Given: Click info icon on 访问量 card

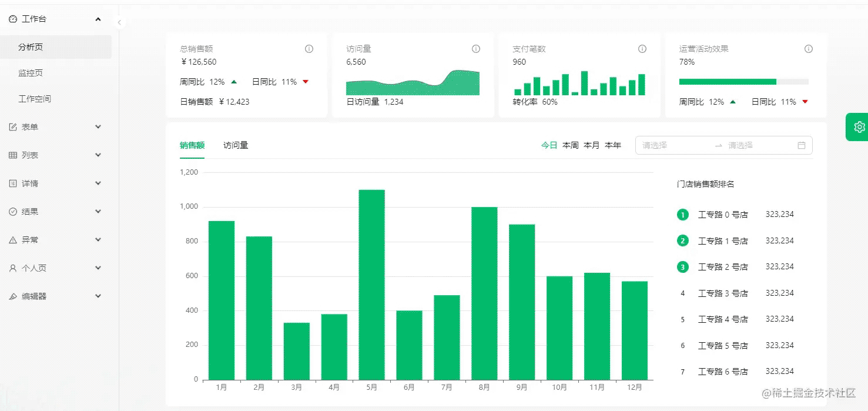Looking at the screenshot, I should 476,49.
